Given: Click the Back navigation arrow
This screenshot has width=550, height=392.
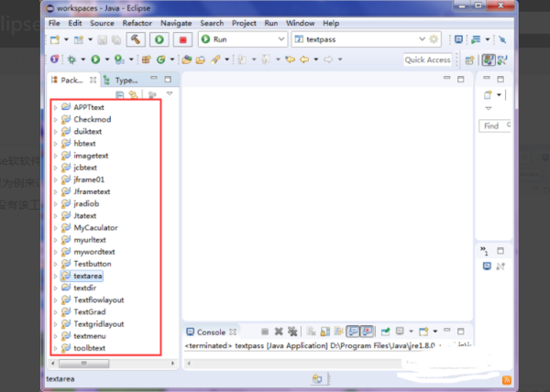Looking at the screenshot, I should coord(304,60).
